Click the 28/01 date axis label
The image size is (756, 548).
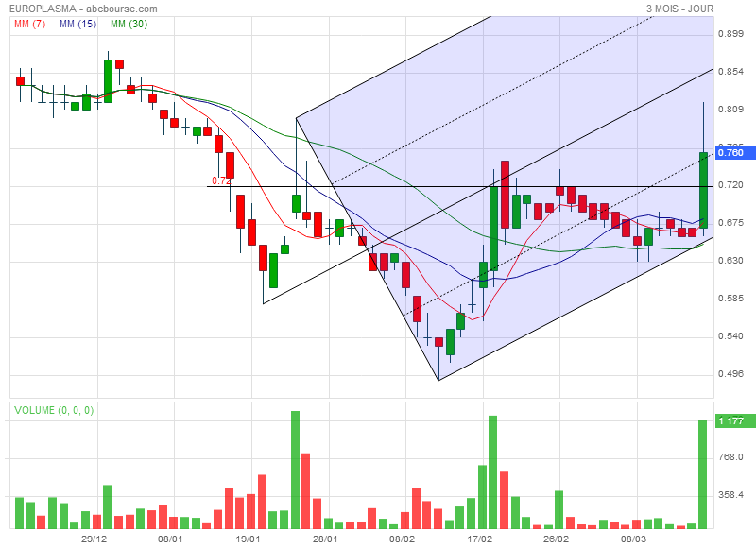pos(324,539)
